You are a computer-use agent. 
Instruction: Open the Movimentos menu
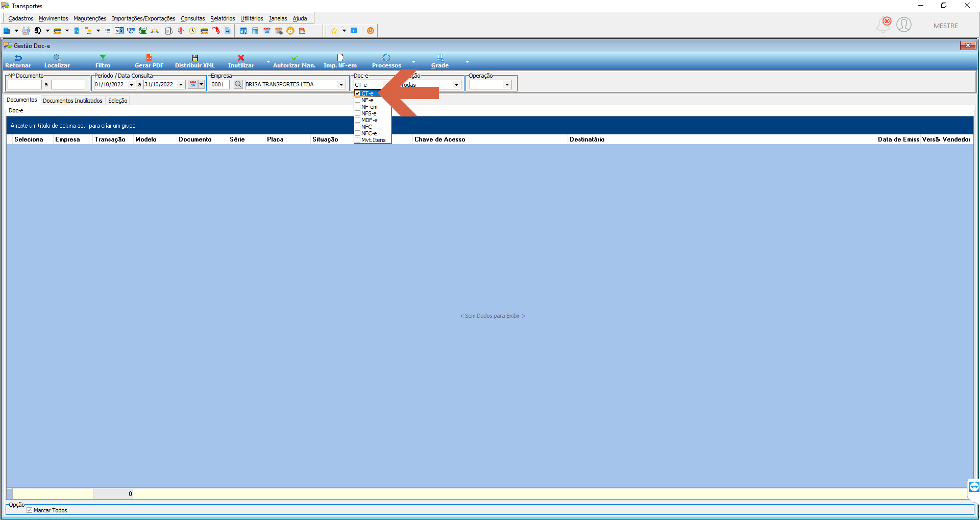[x=54, y=18]
